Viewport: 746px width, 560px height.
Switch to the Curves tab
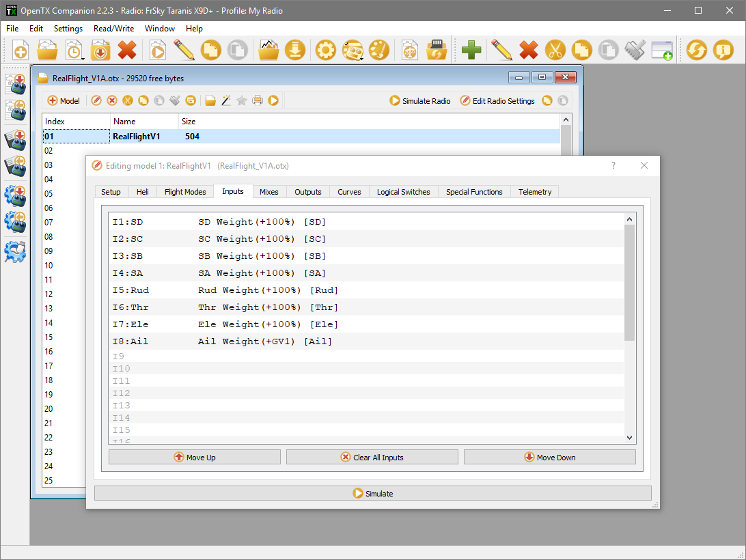349,192
